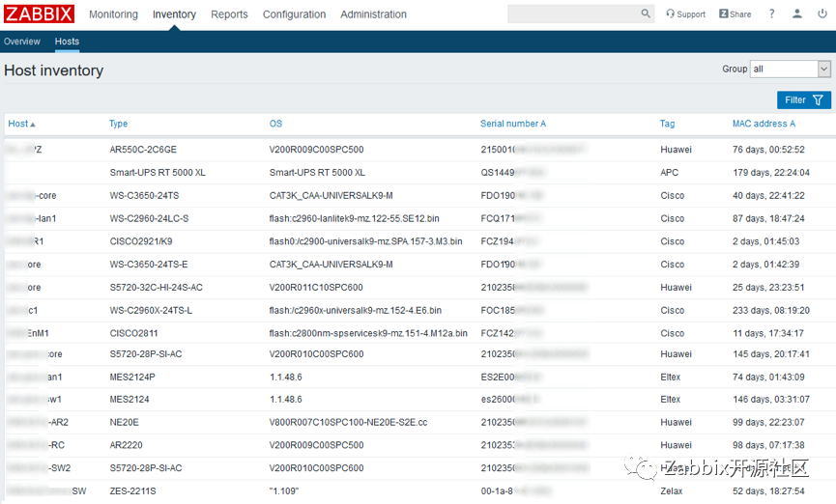Open the user profile icon
Screen dimensions: 836x504
(x=797, y=14)
